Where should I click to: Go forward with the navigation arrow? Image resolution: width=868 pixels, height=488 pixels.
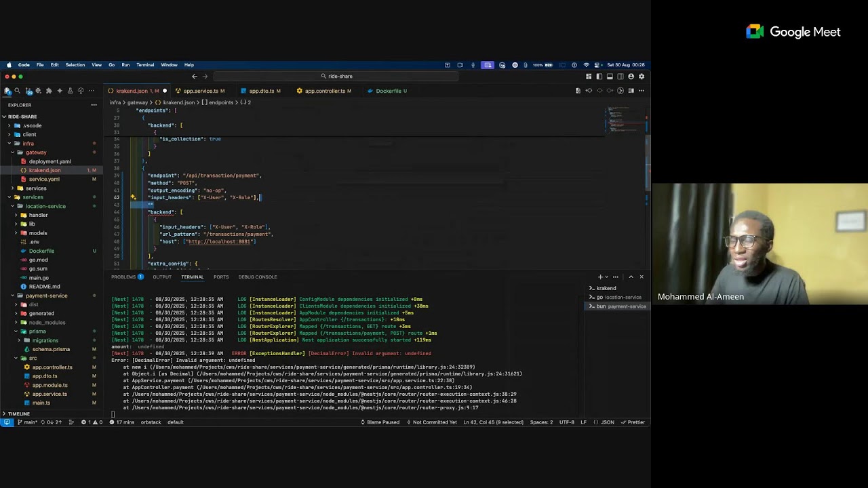tap(205, 77)
